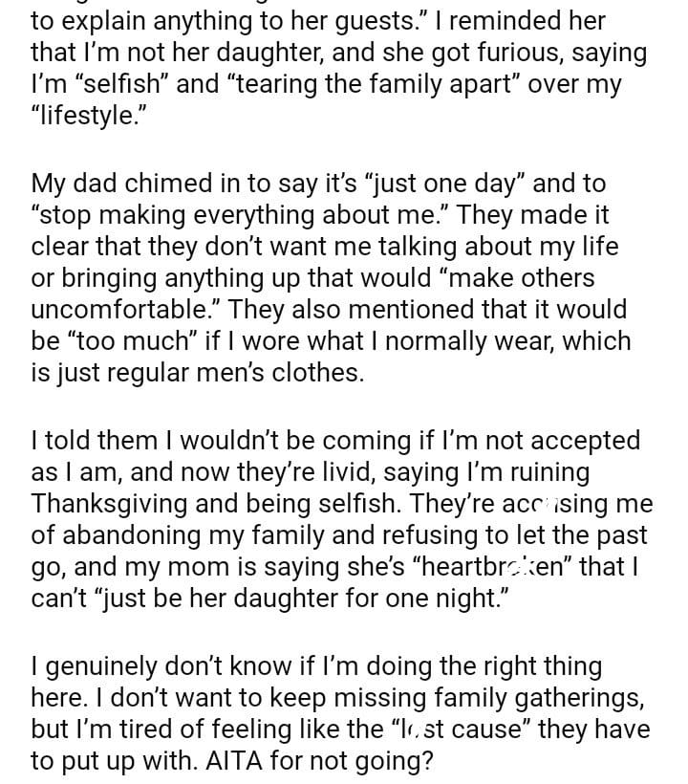Click the phrase "to explain anything to her guests."
Viewport: 688px width, 784px height.
[222, 20]
